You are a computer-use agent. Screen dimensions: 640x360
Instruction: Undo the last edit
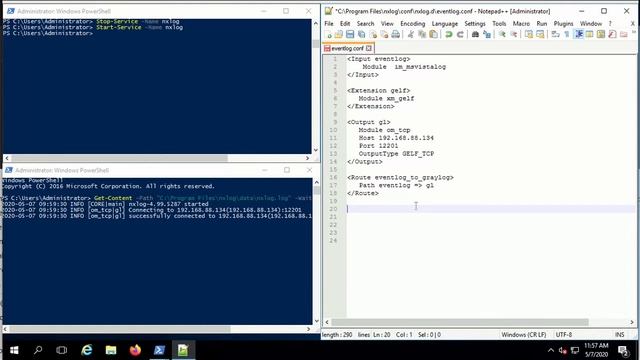tap(449, 35)
